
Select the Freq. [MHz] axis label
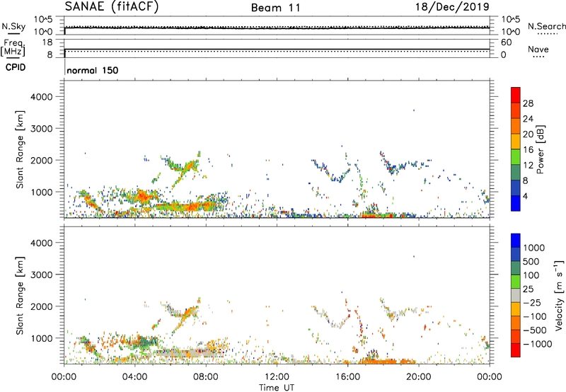(13, 48)
